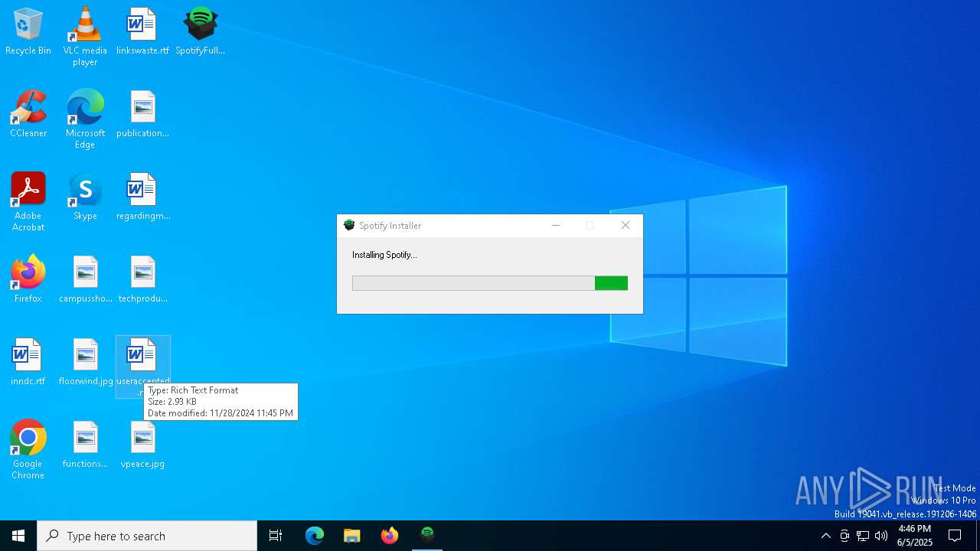
Task: Minimize the Spotify Installer window
Action: pyautogui.click(x=556, y=225)
